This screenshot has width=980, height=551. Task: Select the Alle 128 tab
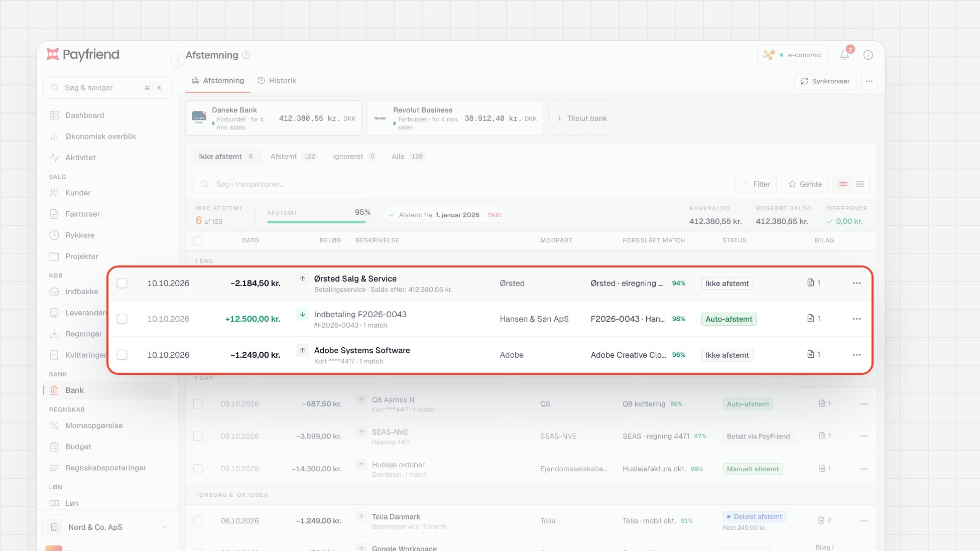408,157
